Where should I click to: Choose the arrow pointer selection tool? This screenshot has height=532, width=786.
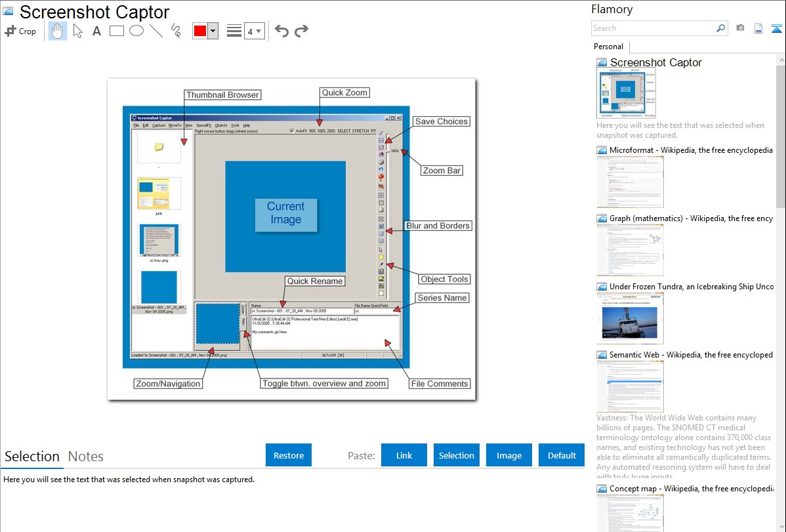click(x=77, y=31)
